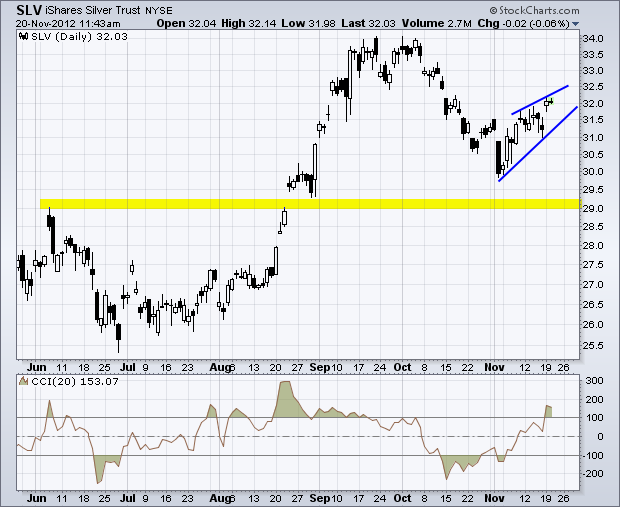This screenshot has height=507, width=620.
Task: Click the NYSE exchange label
Action: 159,11
